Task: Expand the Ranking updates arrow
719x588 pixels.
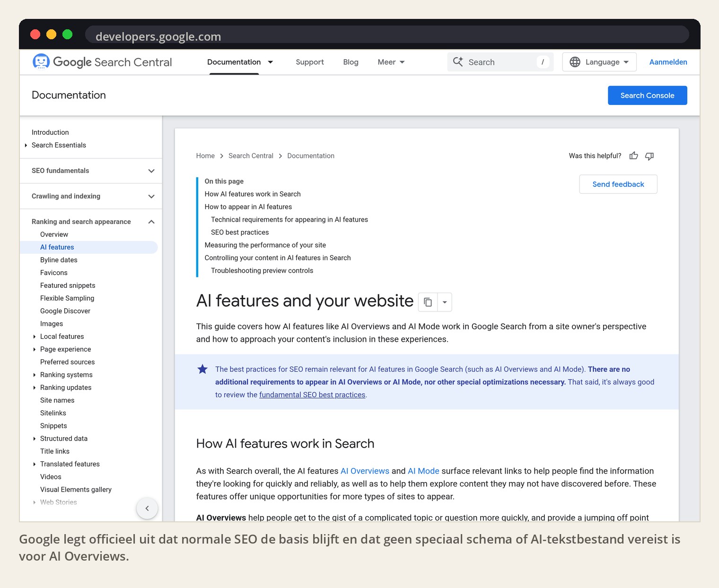Action: [x=34, y=388]
